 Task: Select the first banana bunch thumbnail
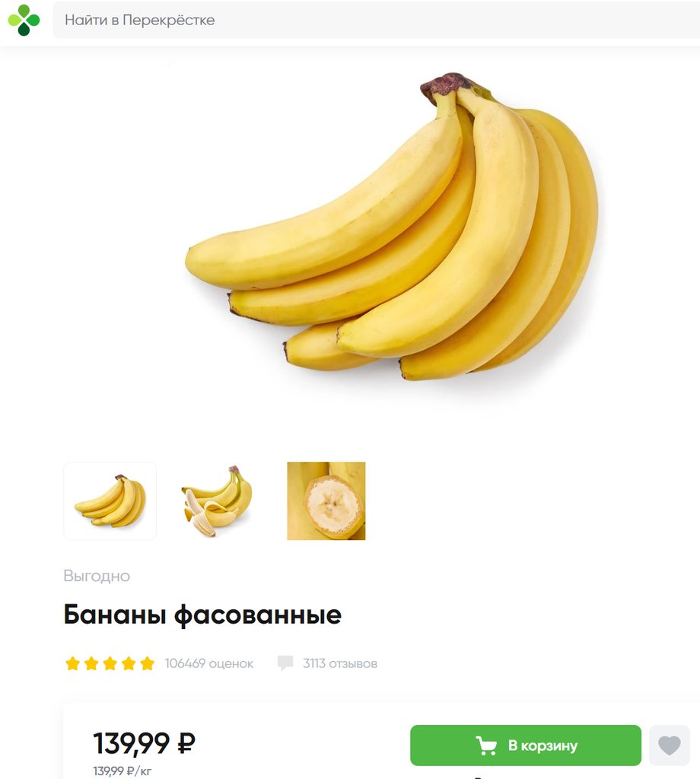pos(110,501)
